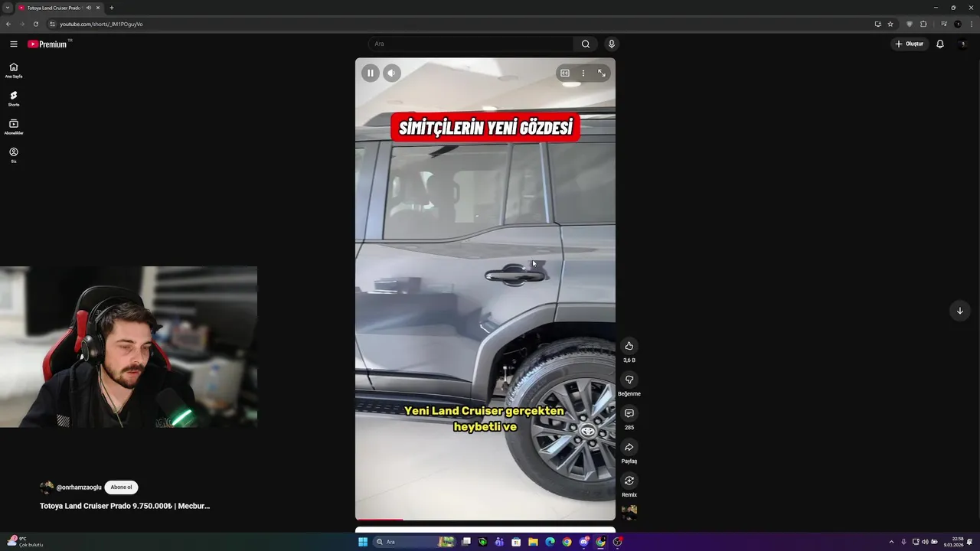
Task: Toggle closed captions on the short
Action: click(x=565, y=73)
